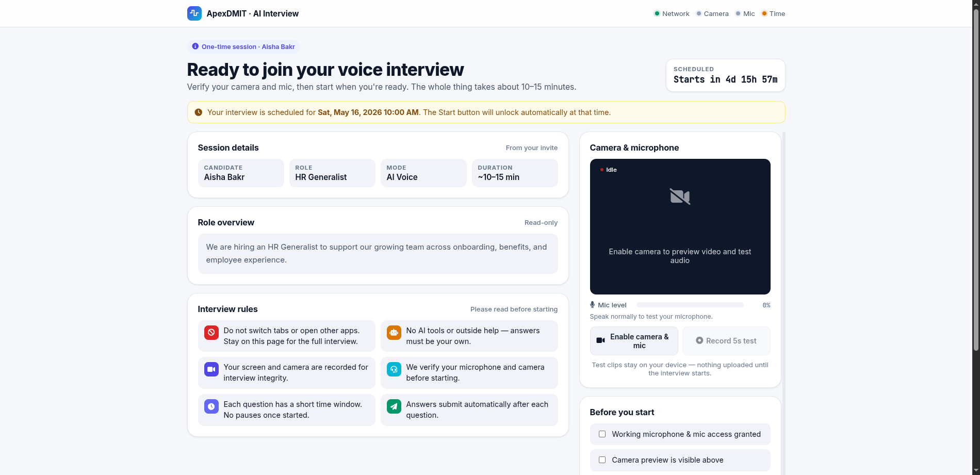Click the 'Before you start' heading
The image size is (980, 475).
[x=622, y=412]
